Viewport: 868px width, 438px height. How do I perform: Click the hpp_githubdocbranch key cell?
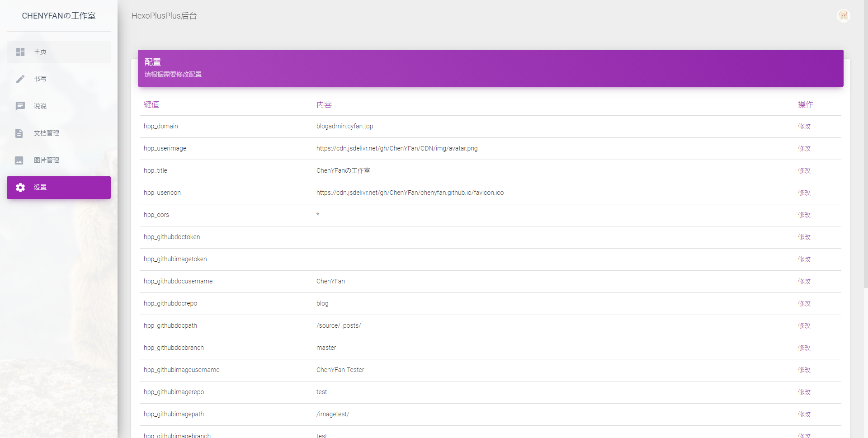tap(174, 348)
